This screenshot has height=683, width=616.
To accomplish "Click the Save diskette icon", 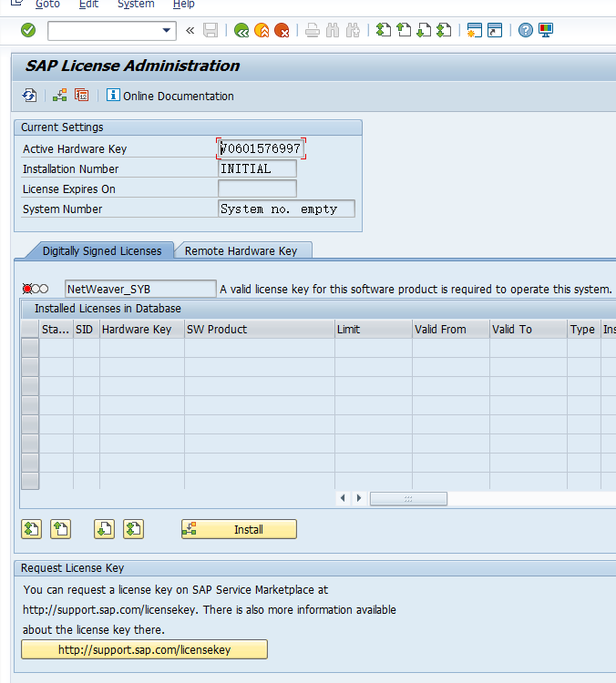I will 210,30.
